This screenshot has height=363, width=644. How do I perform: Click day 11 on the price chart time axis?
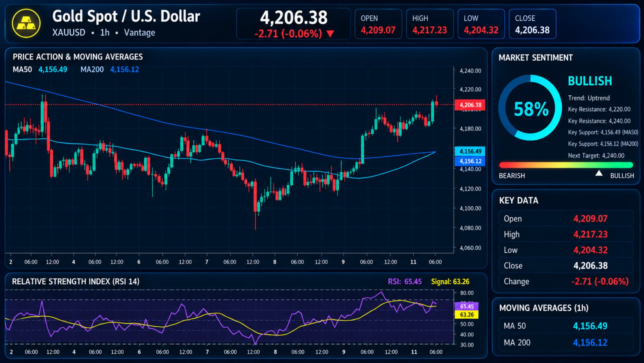413,262
